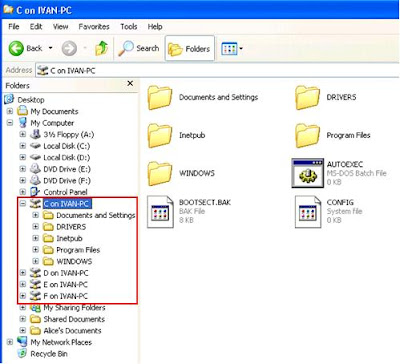This screenshot has height=364, width=400.
Task: Select Control Panel icon in tree
Action: (35, 192)
